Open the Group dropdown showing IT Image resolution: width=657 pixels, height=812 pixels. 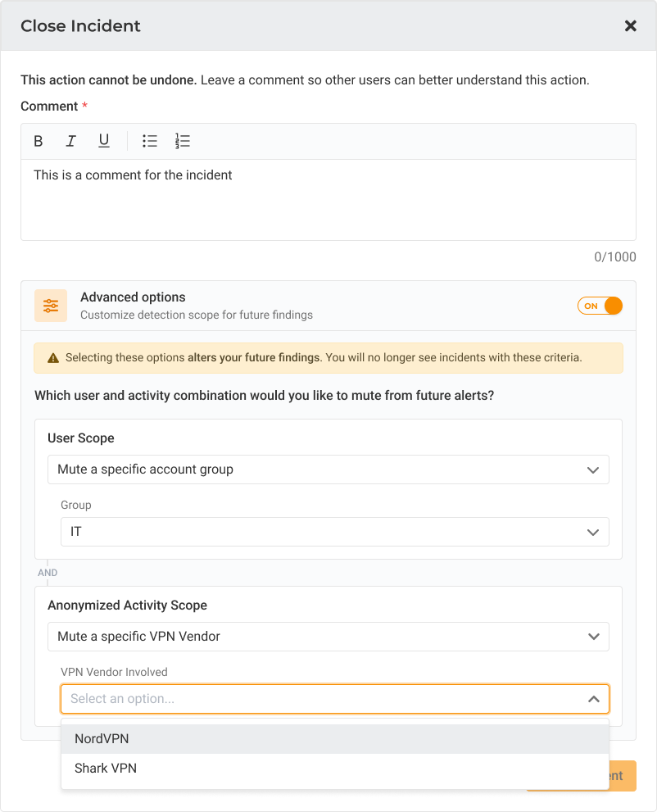click(335, 532)
